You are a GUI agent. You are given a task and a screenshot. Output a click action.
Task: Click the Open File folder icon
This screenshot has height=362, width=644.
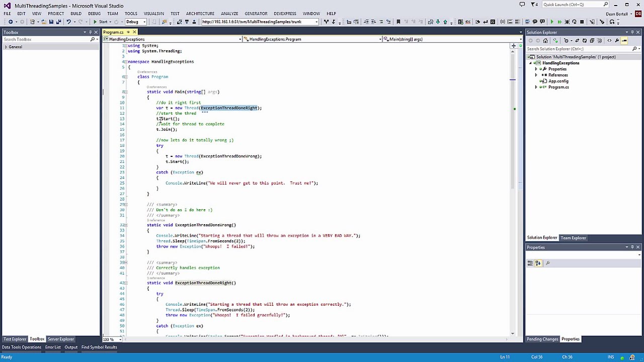tap(43, 22)
